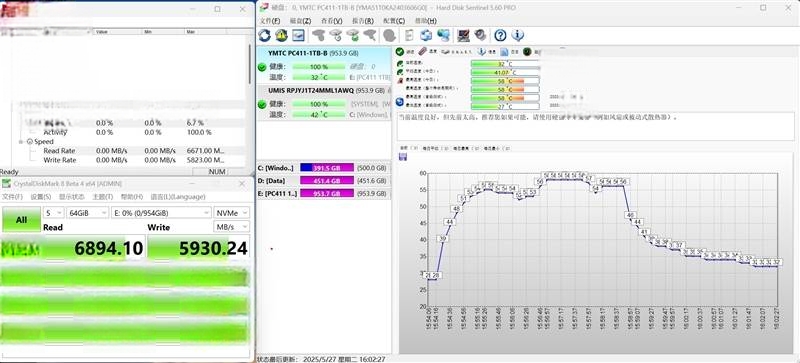Click the D: [Data] partition usage bar
The width and height of the screenshot is (800, 363).
tap(327, 180)
